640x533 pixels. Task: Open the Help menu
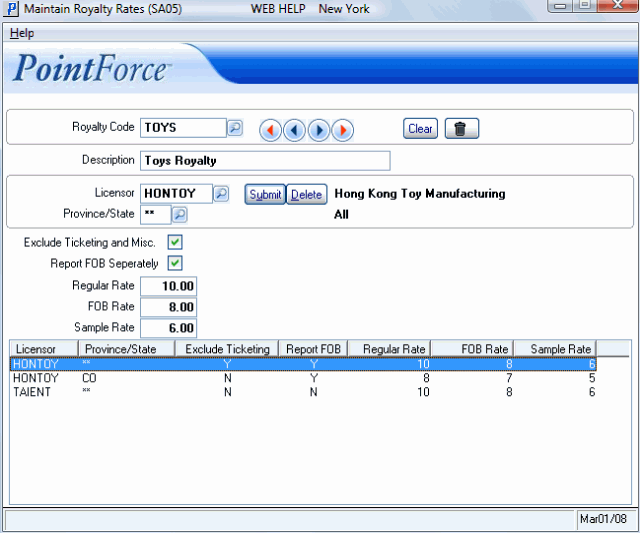coord(22,33)
